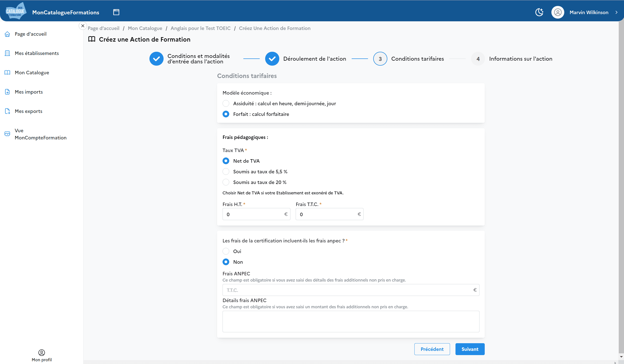Choose Oui for certification frais anpec

tap(226, 251)
